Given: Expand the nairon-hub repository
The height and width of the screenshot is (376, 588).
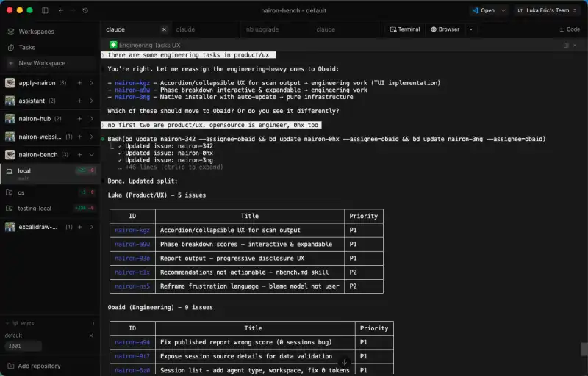Looking at the screenshot, I should pos(91,119).
